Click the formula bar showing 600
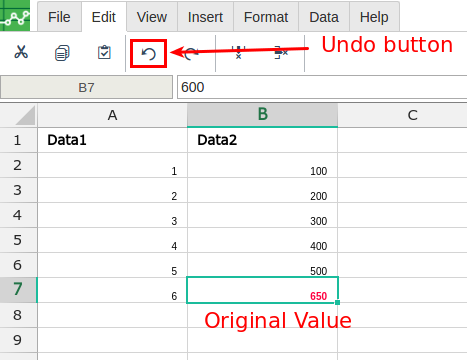Screen dimensions: 467x360 pos(322,87)
